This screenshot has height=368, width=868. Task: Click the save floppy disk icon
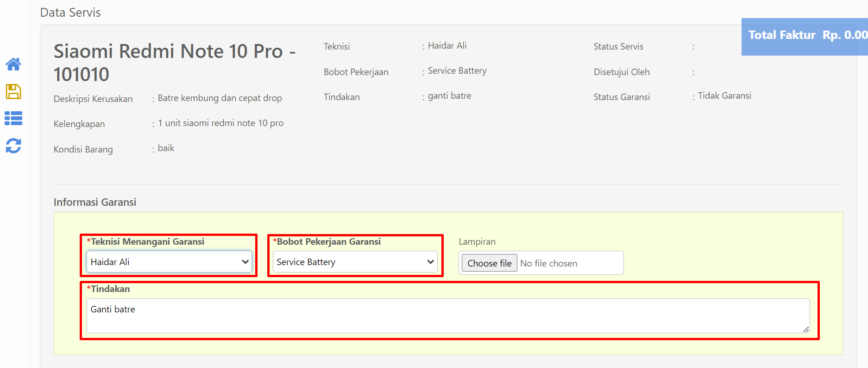[13, 91]
